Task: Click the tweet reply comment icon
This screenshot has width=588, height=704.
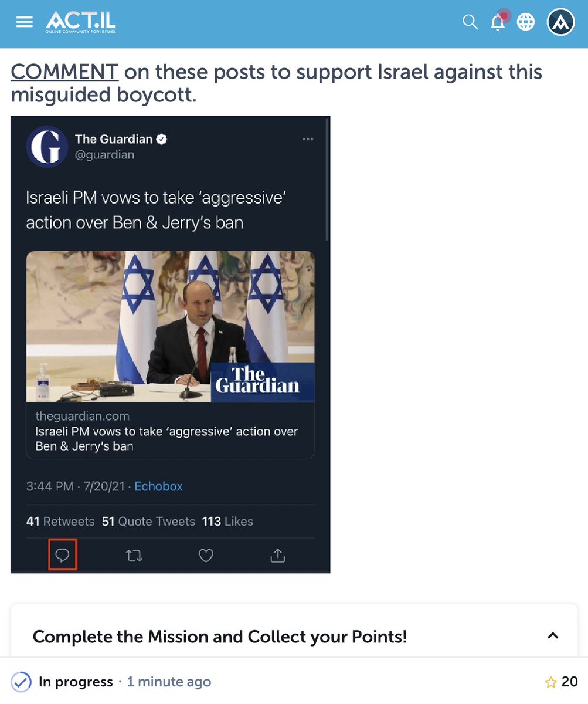Action: coord(63,555)
